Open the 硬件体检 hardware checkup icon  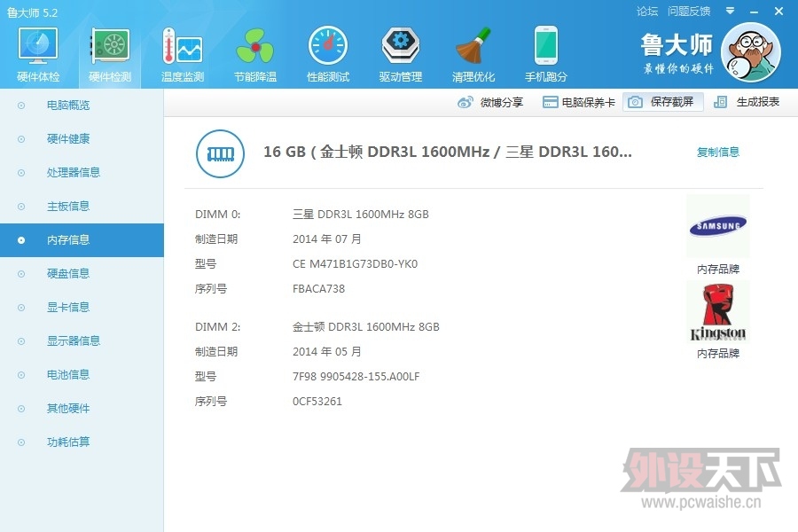point(38,46)
